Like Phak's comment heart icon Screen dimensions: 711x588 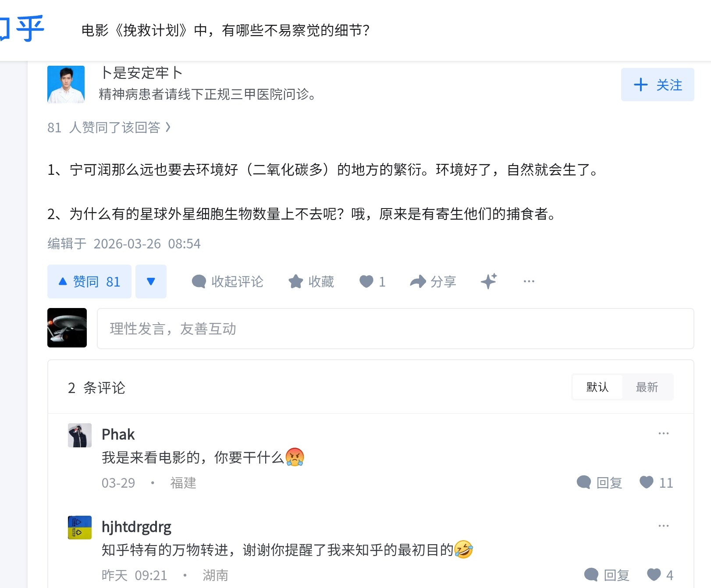click(x=647, y=482)
